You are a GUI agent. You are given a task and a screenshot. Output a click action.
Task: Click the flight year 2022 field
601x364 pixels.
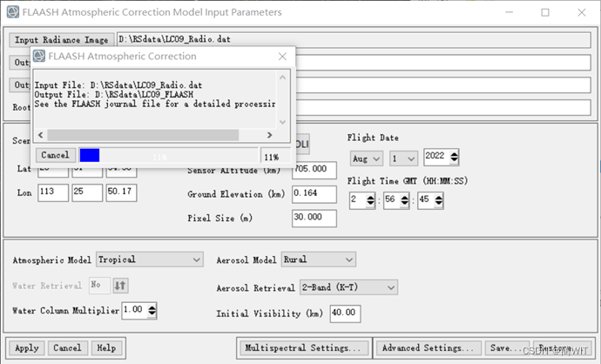coord(436,157)
